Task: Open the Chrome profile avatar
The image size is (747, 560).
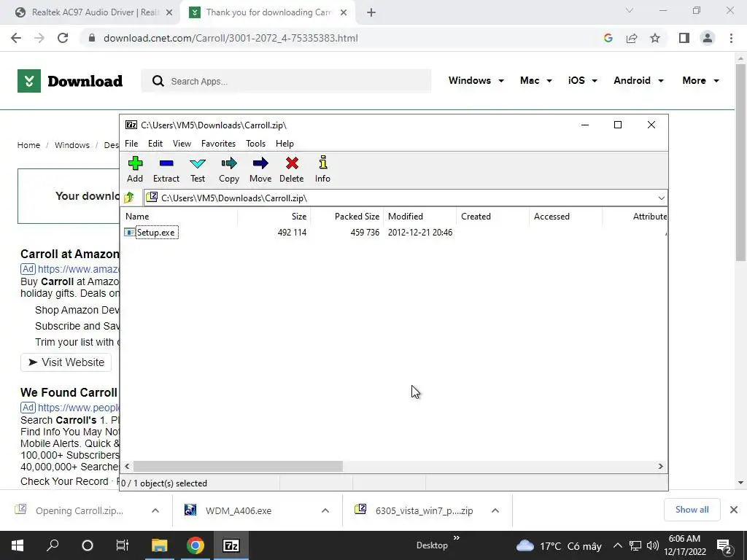Action: [x=708, y=38]
